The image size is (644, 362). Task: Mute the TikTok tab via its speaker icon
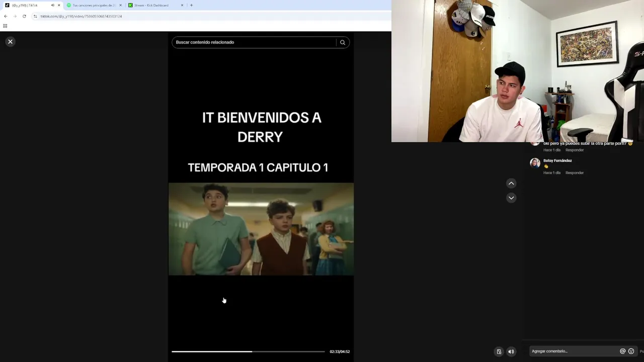(52, 5)
